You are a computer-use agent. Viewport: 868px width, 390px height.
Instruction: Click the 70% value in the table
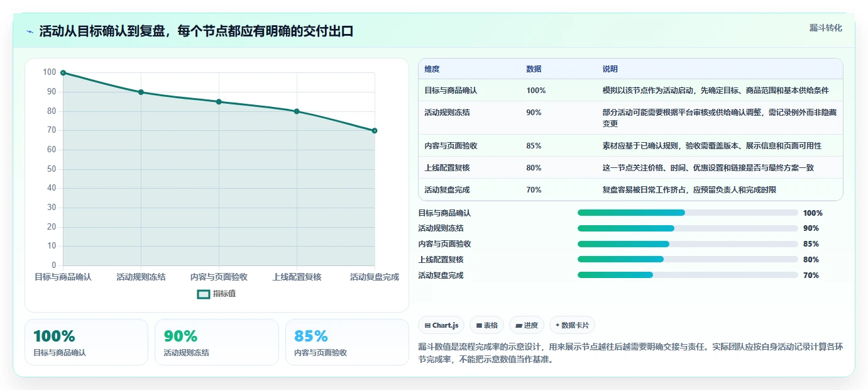click(x=534, y=190)
